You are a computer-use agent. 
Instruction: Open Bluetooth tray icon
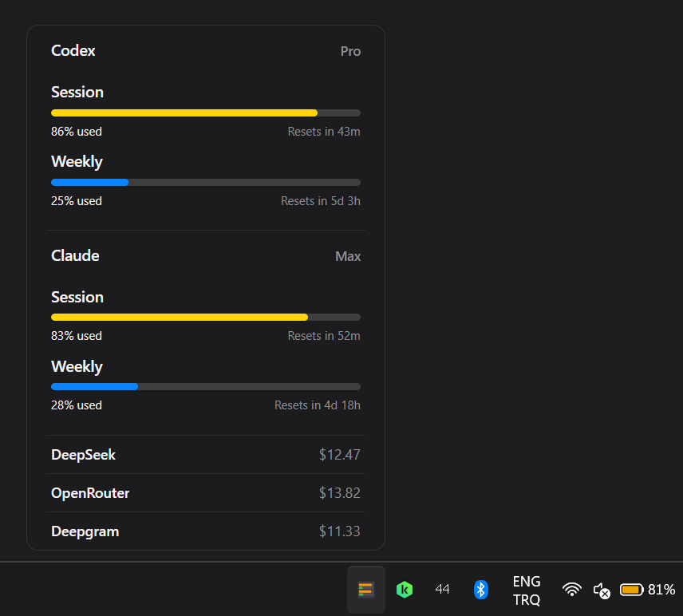click(480, 590)
